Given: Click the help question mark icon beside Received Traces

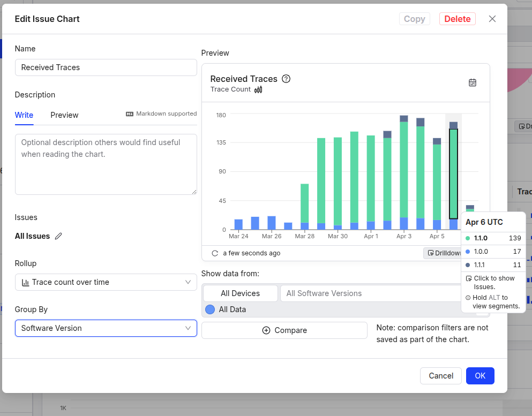Looking at the screenshot, I should [x=286, y=79].
